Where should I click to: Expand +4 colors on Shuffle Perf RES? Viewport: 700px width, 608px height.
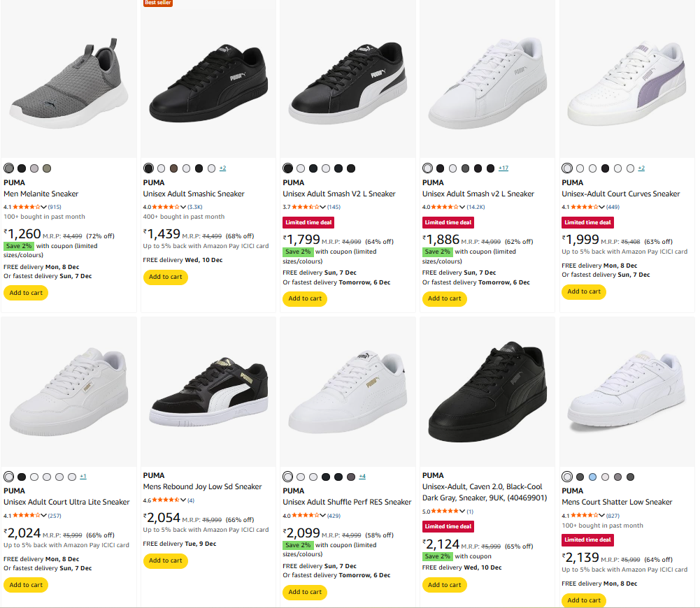pyautogui.click(x=362, y=477)
